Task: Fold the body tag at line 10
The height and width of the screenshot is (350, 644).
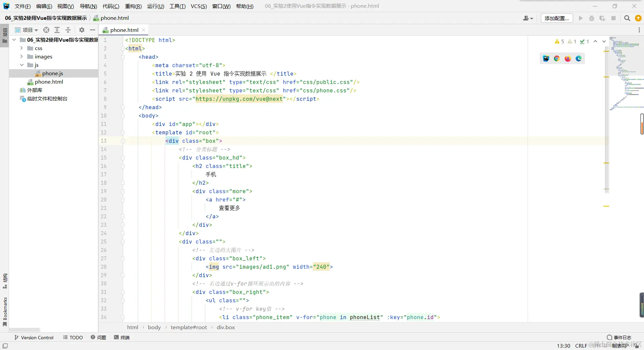Action: pyautogui.click(x=123, y=116)
